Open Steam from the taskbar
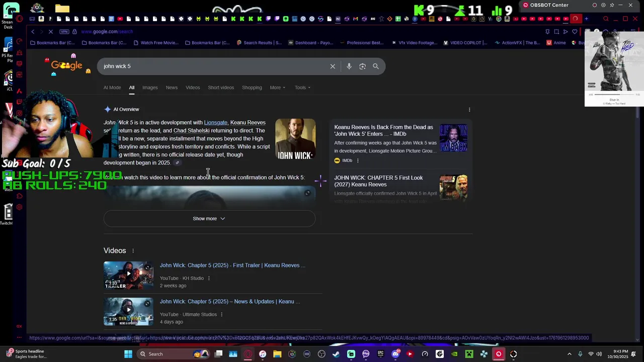Image resolution: width=644 pixels, height=362 pixels. click(336, 354)
